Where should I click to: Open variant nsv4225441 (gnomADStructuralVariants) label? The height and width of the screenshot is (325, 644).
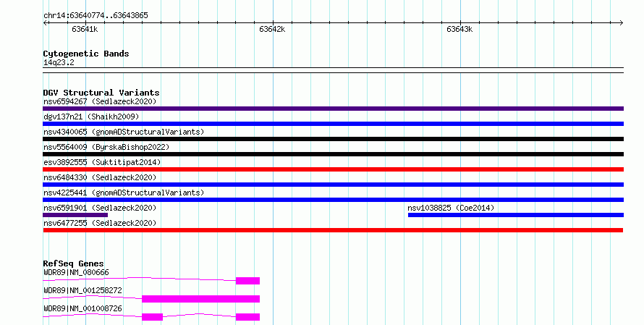click(x=124, y=193)
